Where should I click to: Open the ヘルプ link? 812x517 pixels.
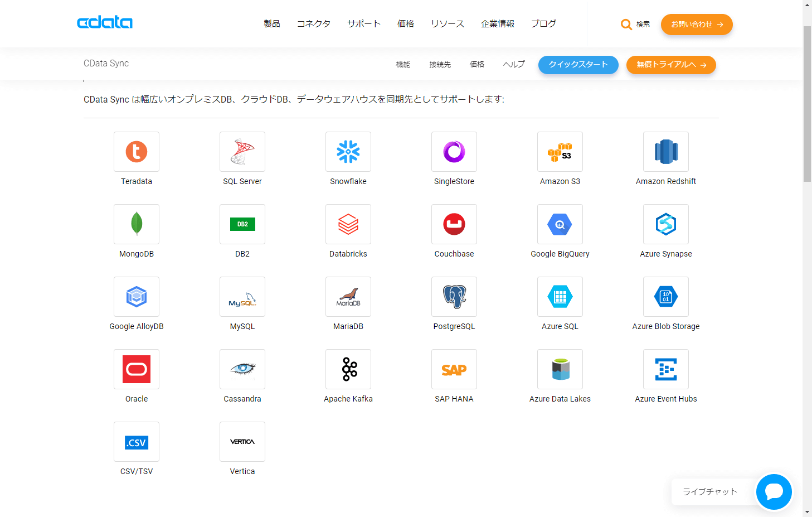514,65
